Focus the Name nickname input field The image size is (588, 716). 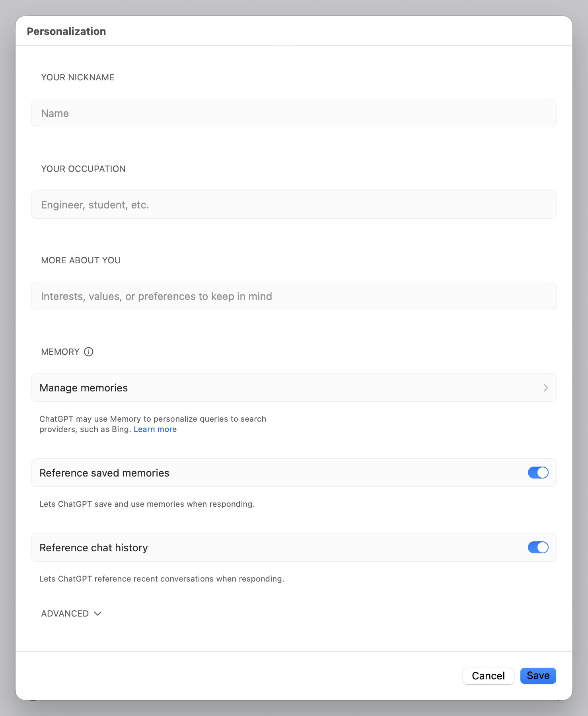point(294,113)
